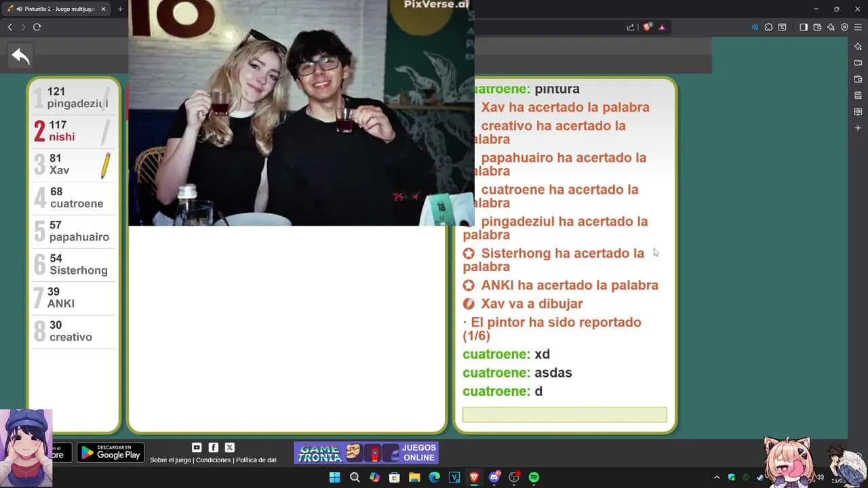Image resolution: width=868 pixels, height=488 pixels.
Task: Open the Windows Start menu
Action: coord(334,477)
